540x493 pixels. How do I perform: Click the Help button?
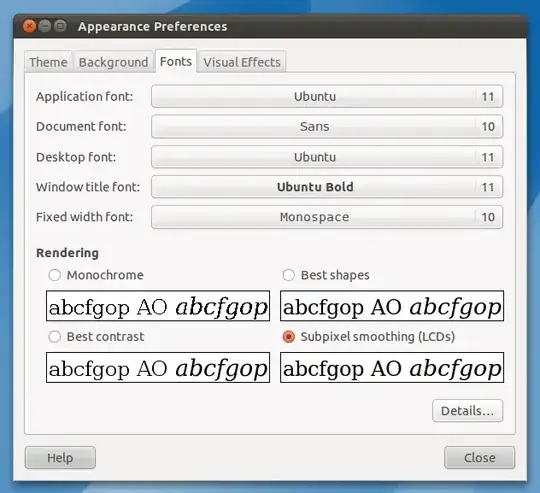pyautogui.click(x=60, y=458)
